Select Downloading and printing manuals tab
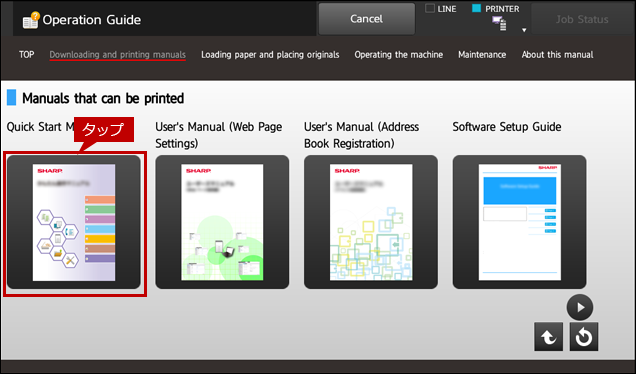636x374 pixels. (118, 55)
